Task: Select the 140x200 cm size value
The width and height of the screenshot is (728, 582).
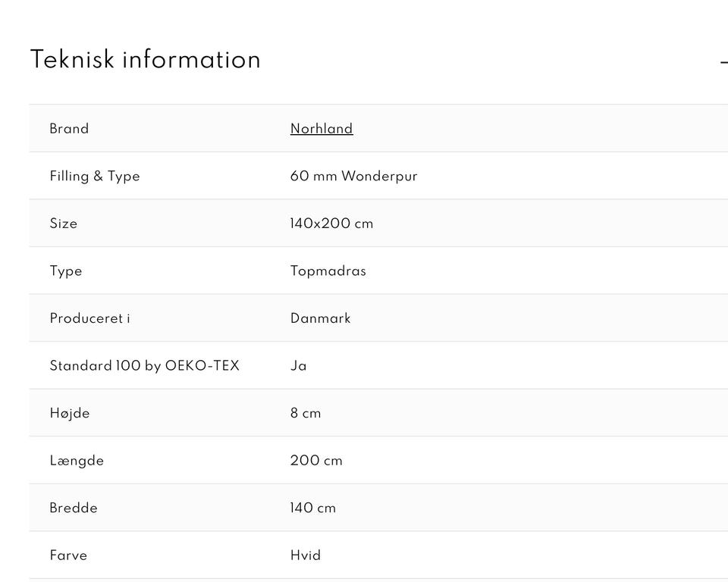Action: pyautogui.click(x=331, y=224)
